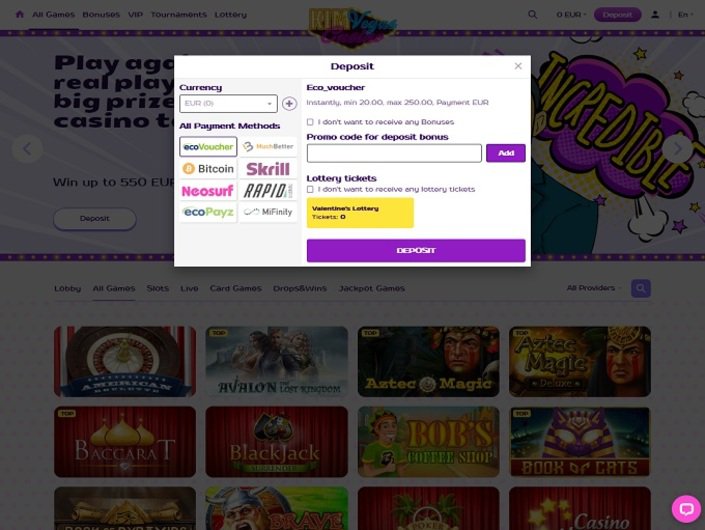Click Add next to the promo code field
Image resolution: width=705 pixels, height=530 pixels.
[506, 153]
